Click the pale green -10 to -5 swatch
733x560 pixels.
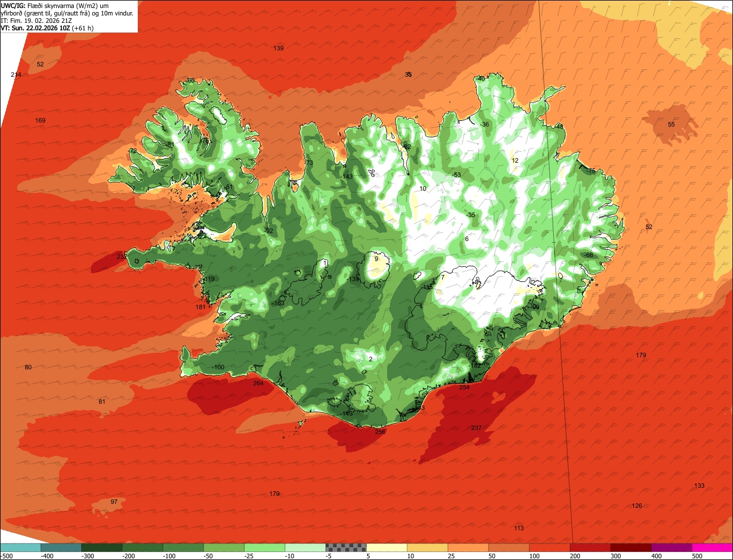click(x=305, y=547)
